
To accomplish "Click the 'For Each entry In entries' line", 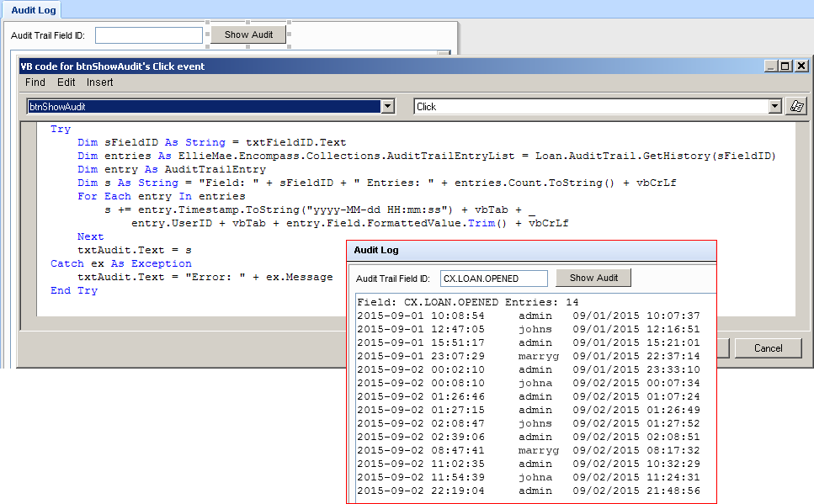I will click(161, 196).
